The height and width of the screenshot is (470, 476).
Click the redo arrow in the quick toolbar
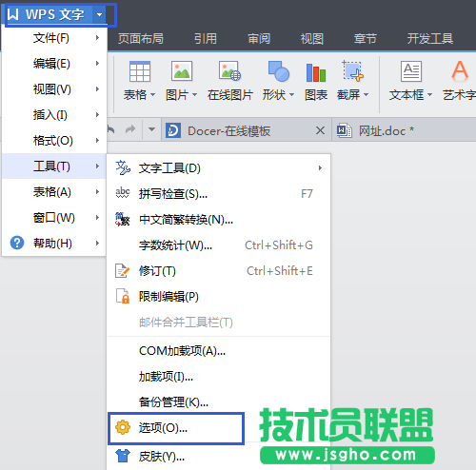(x=130, y=129)
